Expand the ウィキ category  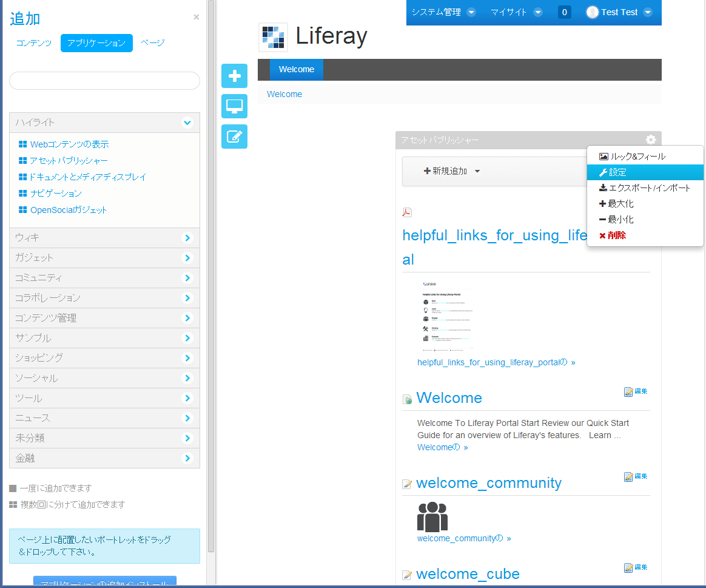pyautogui.click(x=104, y=237)
